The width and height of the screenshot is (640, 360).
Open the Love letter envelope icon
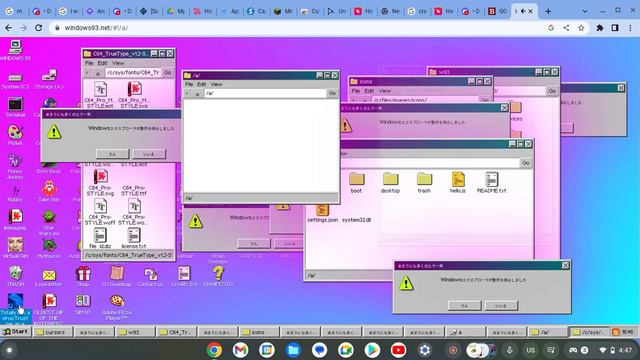click(x=49, y=278)
